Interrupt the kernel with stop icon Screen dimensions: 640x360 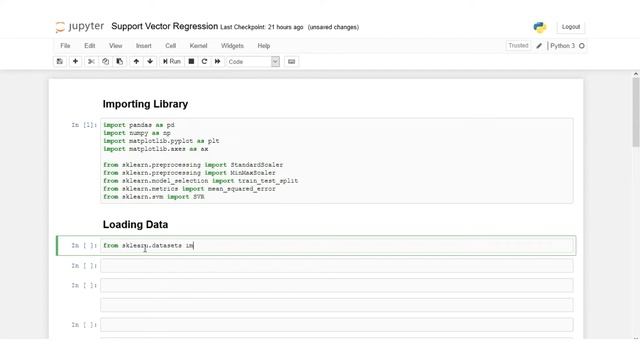[x=191, y=62]
